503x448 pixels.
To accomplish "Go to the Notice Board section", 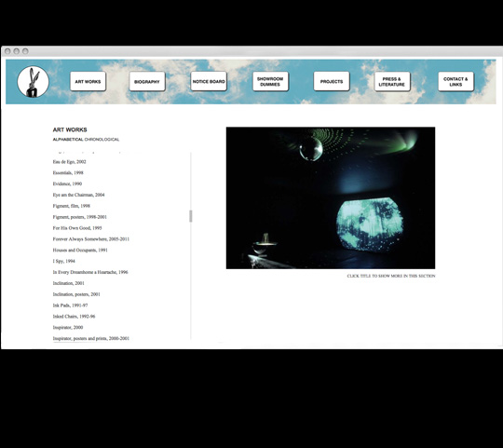I will coord(209,81).
